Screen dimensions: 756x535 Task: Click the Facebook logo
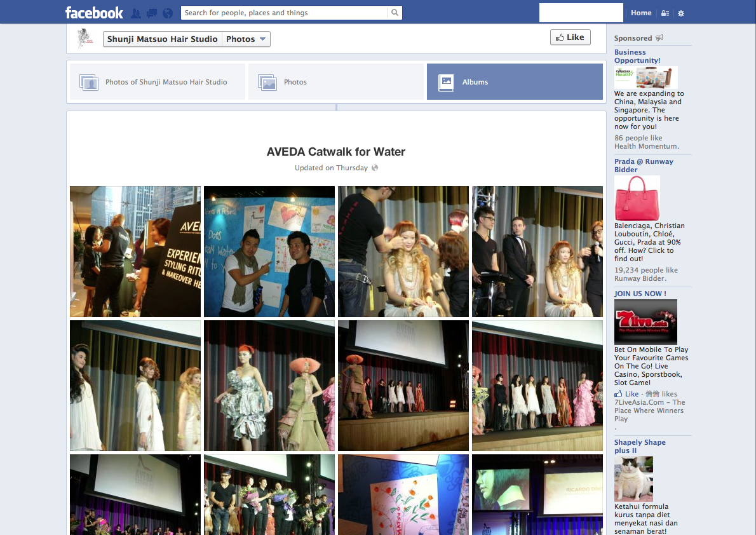point(94,13)
